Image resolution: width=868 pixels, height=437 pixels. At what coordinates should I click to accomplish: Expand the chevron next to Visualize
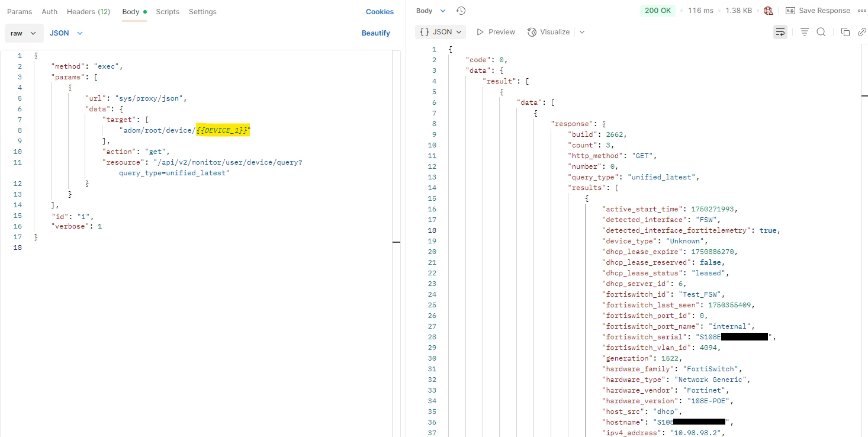point(582,32)
